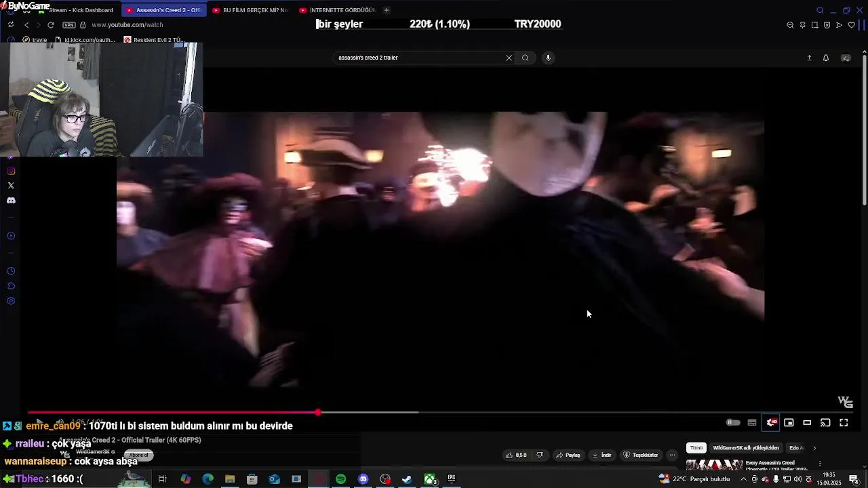Screen dimensions: 868x488
Task: Open browser search icon at top right
Action: [820, 10]
